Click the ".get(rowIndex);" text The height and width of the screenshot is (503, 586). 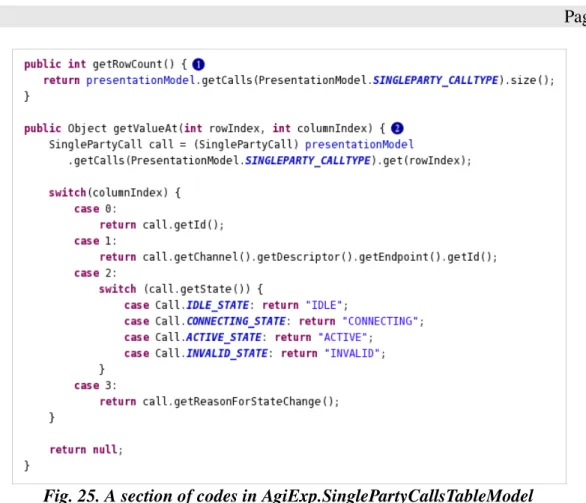coord(424,161)
